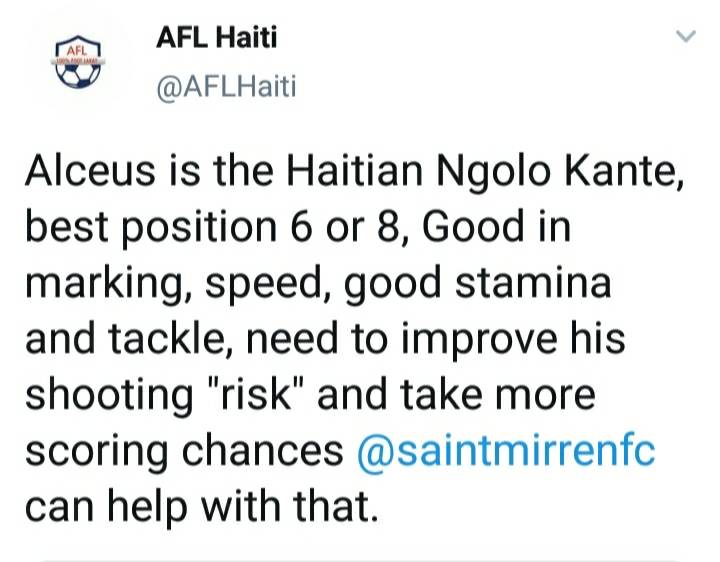Viewport: 720px width, 562px height.
Task: Click the word Alceus in the tweet
Action: pos(90,170)
